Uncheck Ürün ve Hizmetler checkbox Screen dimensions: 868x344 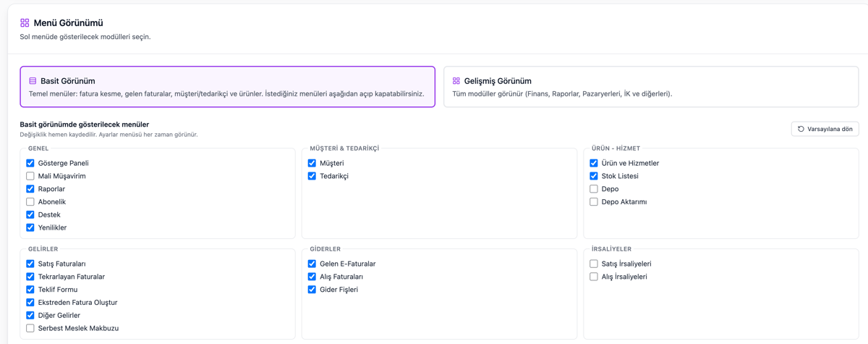coord(594,163)
